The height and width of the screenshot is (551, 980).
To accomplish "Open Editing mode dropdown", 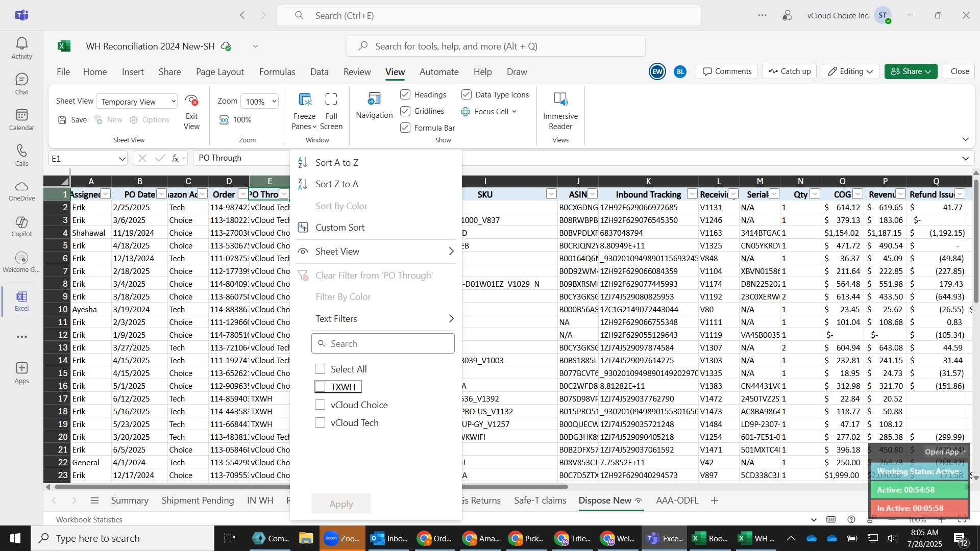I will [x=850, y=71].
